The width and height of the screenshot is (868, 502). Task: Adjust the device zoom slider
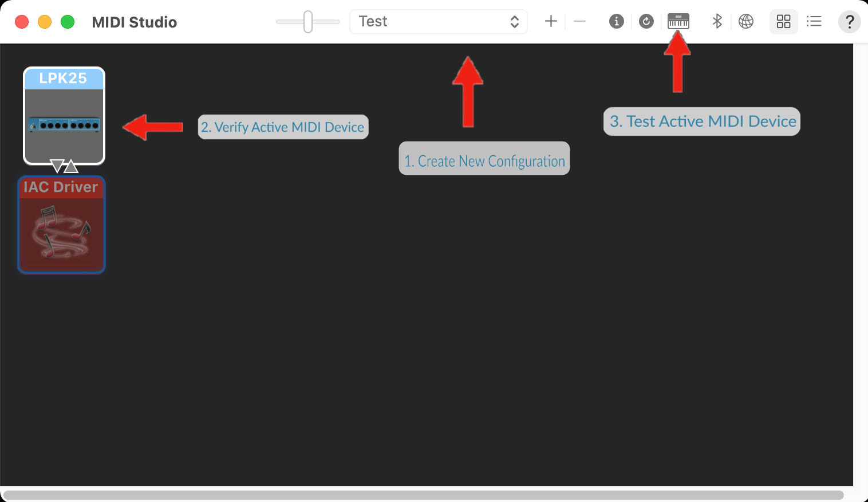coord(307,21)
